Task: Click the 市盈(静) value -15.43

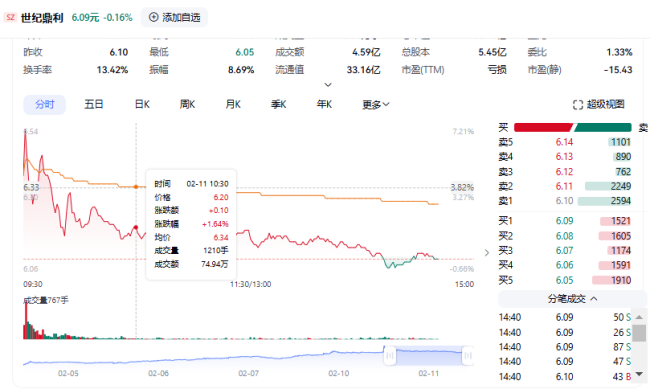Action: click(618, 70)
